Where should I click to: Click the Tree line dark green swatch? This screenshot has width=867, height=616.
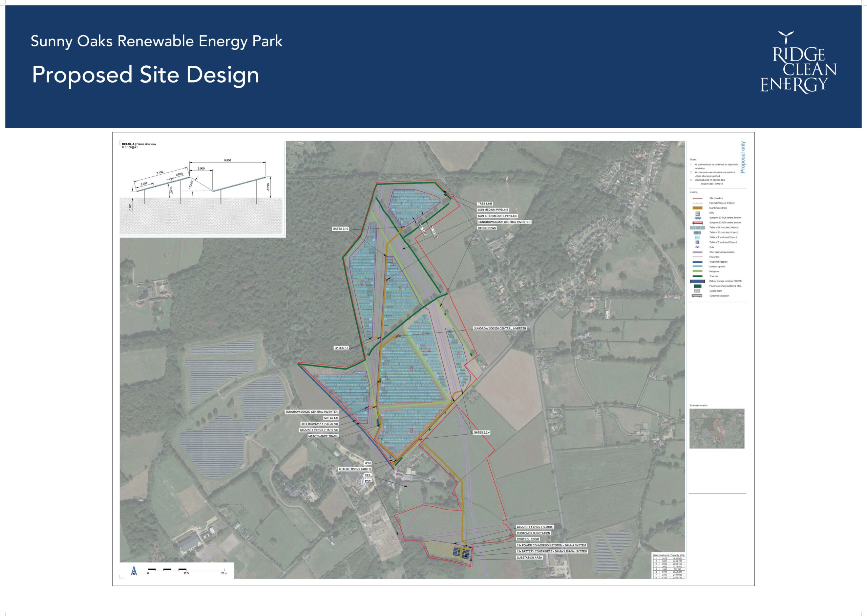pyautogui.click(x=698, y=277)
